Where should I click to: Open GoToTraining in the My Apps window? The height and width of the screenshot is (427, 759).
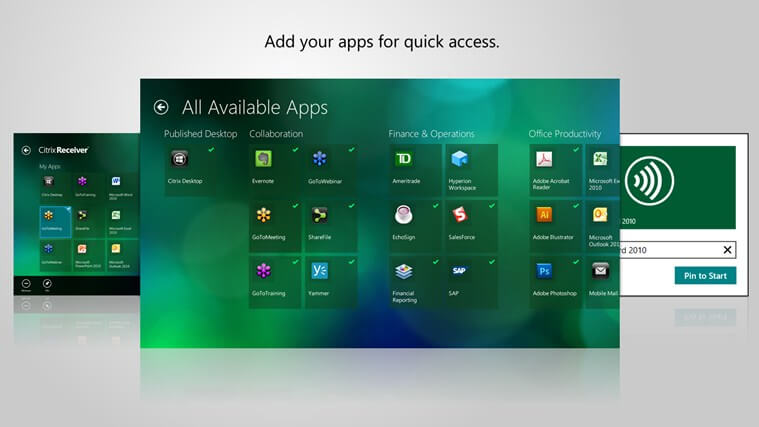[x=82, y=182]
